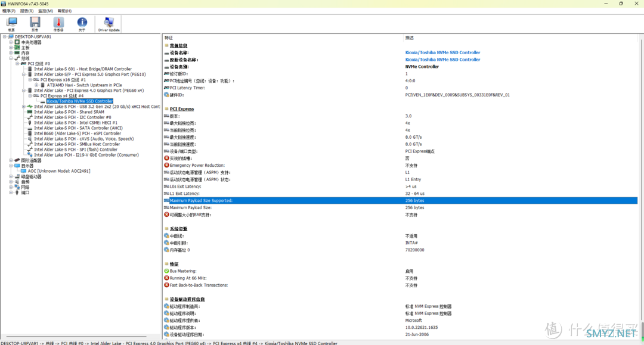Click the motherboard icon beside 主板
This screenshot has width=644, height=345.
coord(17,48)
